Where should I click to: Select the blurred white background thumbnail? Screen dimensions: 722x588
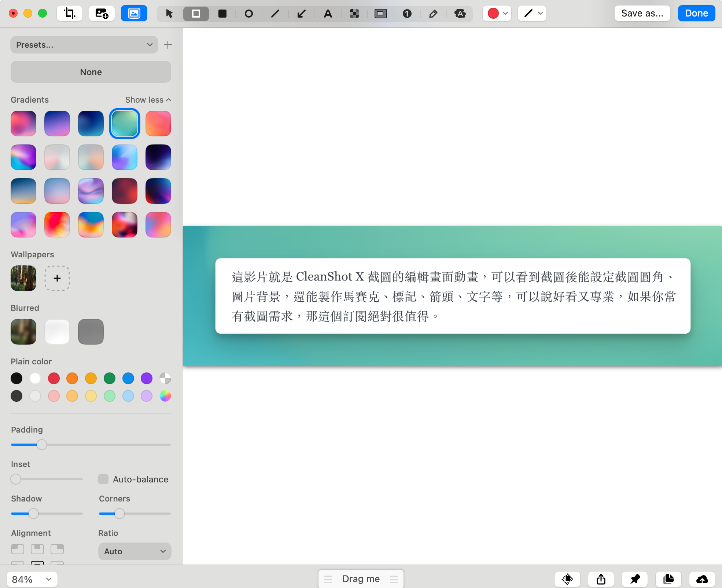(57, 332)
